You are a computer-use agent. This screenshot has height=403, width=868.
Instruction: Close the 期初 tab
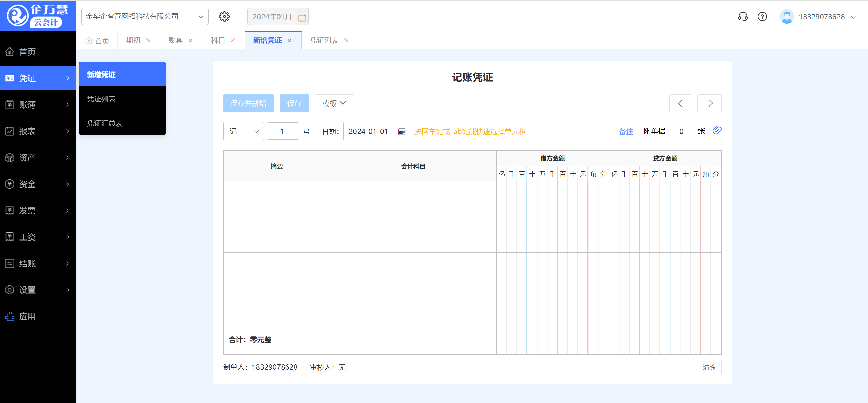tap(148, 40)
